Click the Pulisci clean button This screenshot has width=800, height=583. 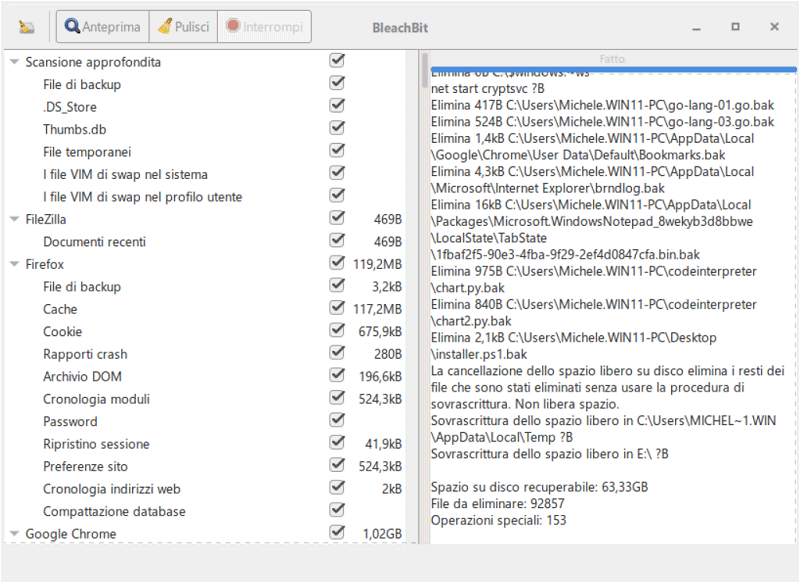184,27
